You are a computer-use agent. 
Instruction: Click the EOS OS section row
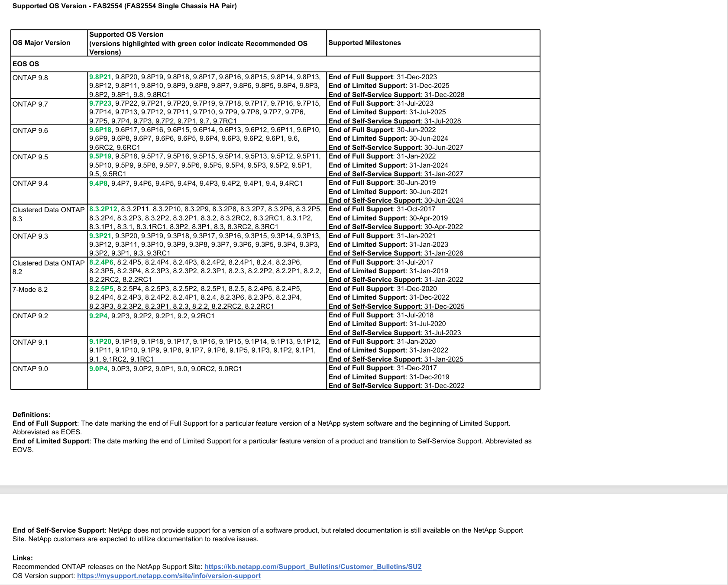[x=275, y=64]
